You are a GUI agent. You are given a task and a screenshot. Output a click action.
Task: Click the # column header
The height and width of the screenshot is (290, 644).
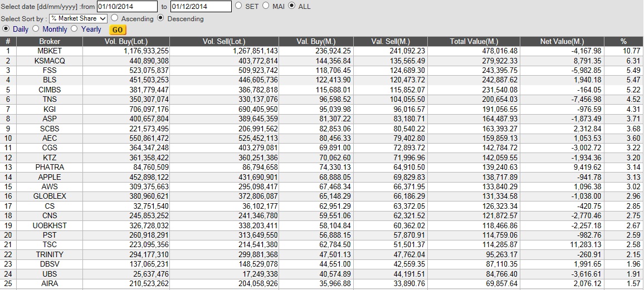coord(8,41)
